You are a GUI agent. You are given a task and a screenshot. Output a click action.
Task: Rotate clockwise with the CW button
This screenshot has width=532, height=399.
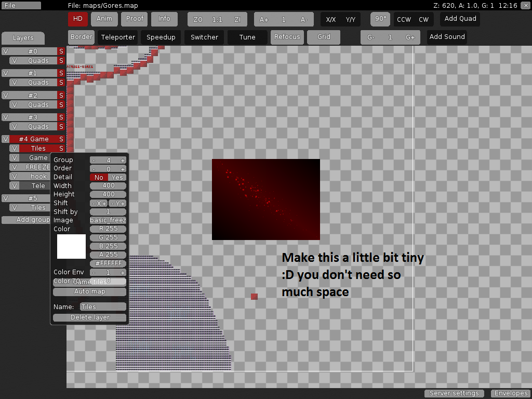pos(424,20)
